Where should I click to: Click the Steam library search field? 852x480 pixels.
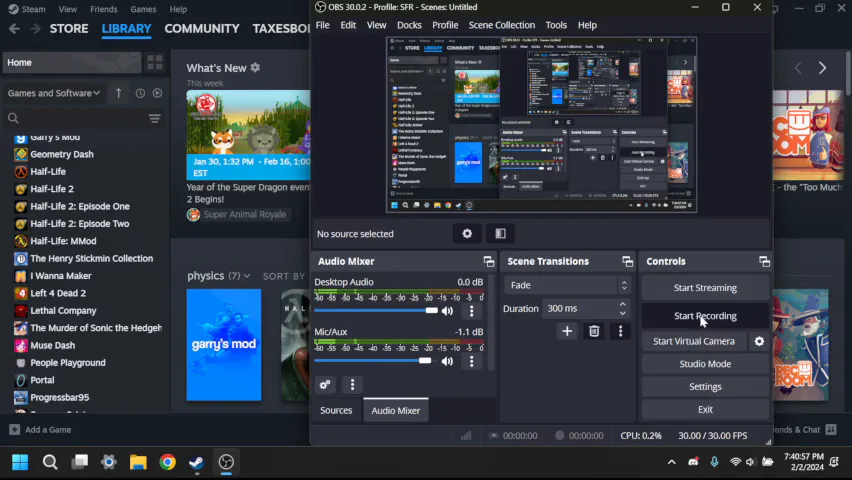pos(77,118)
